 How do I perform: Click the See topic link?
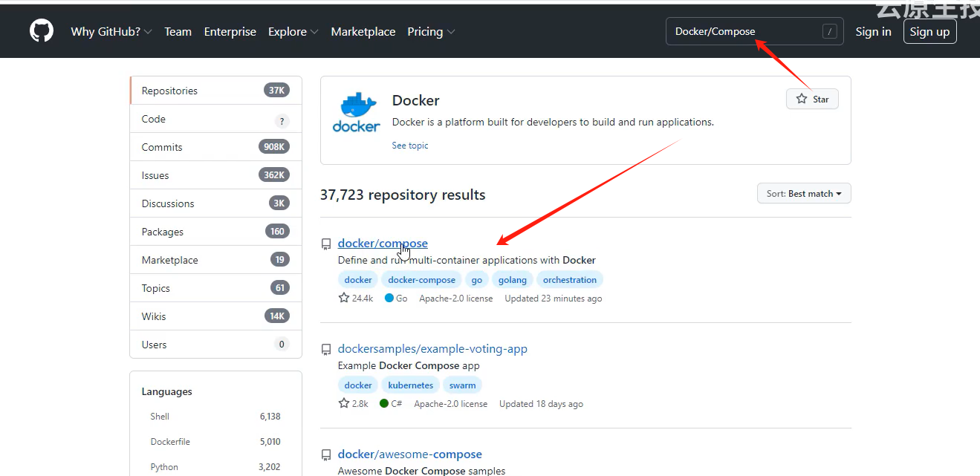tap(409, 145)
